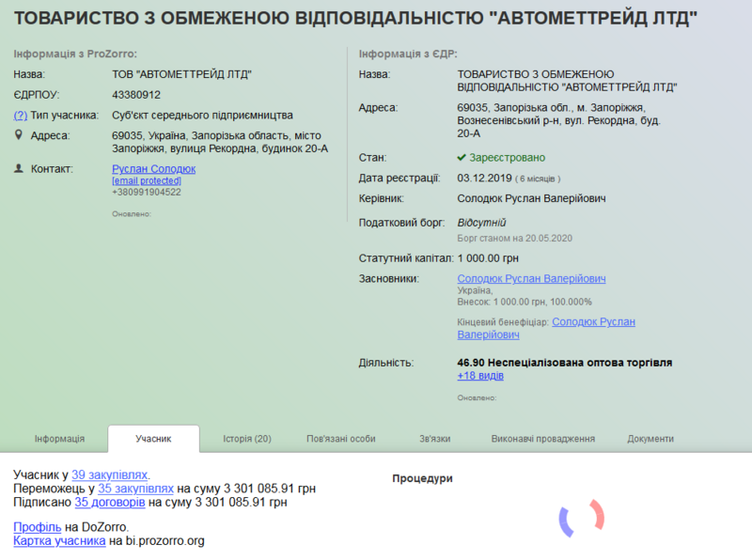This screenshot has width=752, height=560.
Task: Open founder Солодюк Руслан Валерійович link
Action: 531,279
